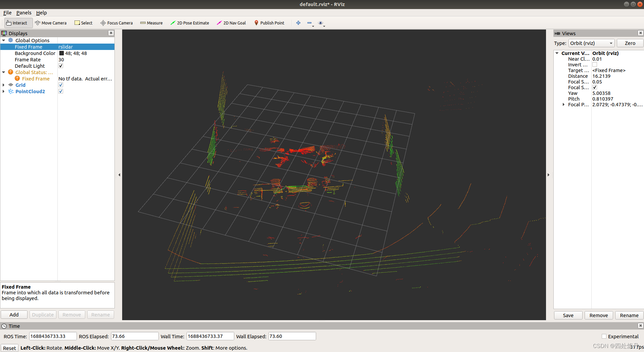This screenshot has width=644, height=352.
Task: Open the Help menu
Action: (x=41, y=12)
